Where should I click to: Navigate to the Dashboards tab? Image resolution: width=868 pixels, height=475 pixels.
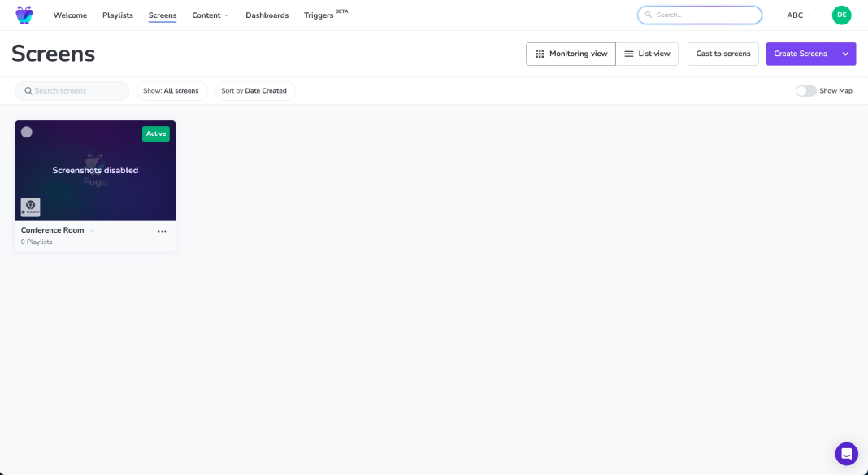267,15
